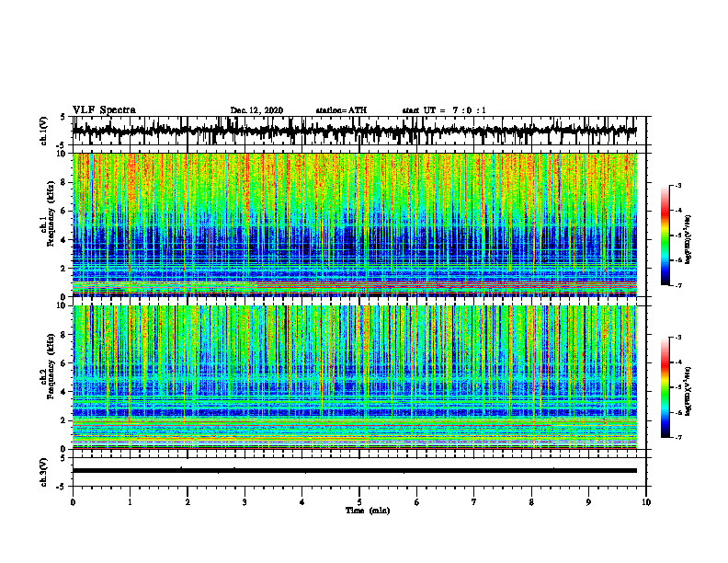Click the "-6" value on ch.2 color bar

tap(677, 412)
